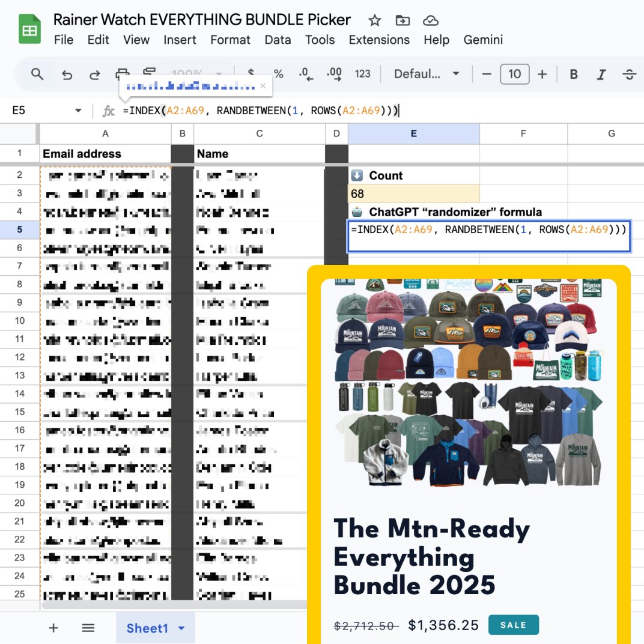Decrease decimal places
The width and height of the screenshot is (644, 644).
tap(306, 74)
